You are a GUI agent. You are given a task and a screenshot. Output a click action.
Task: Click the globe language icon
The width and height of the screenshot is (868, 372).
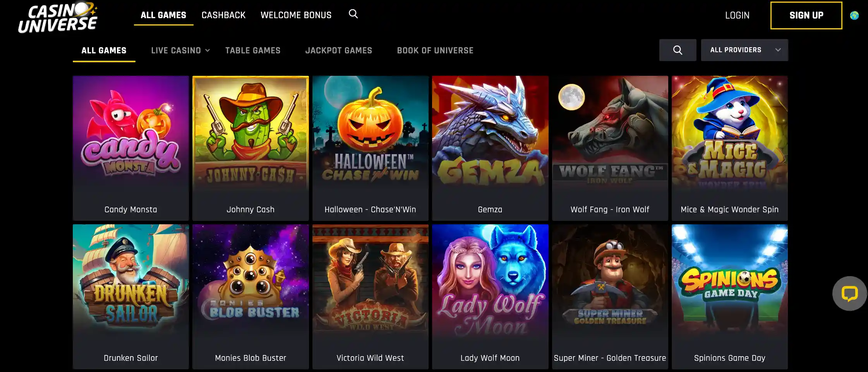(x=854, y=15)
